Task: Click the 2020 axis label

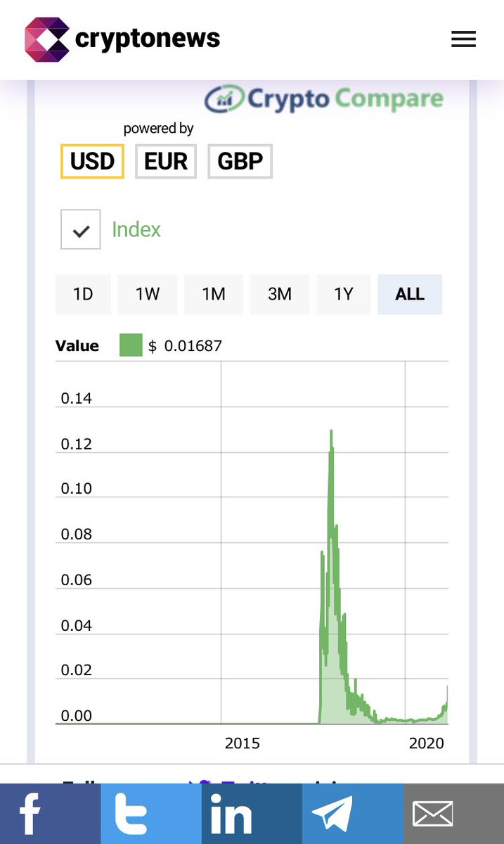Action: (427, 743)
